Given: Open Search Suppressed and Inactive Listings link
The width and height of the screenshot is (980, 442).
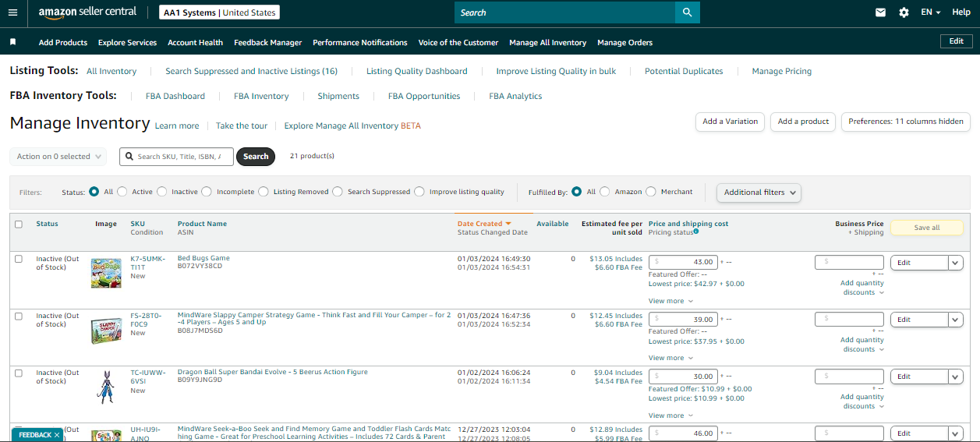Looking at the screenshot, I should point(251,71).
